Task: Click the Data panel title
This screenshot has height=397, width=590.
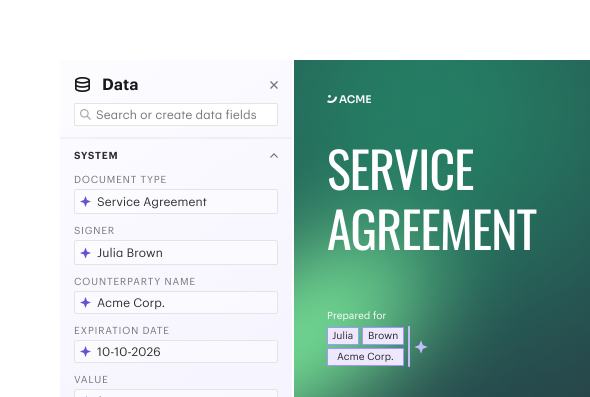Action: point(120,85)
